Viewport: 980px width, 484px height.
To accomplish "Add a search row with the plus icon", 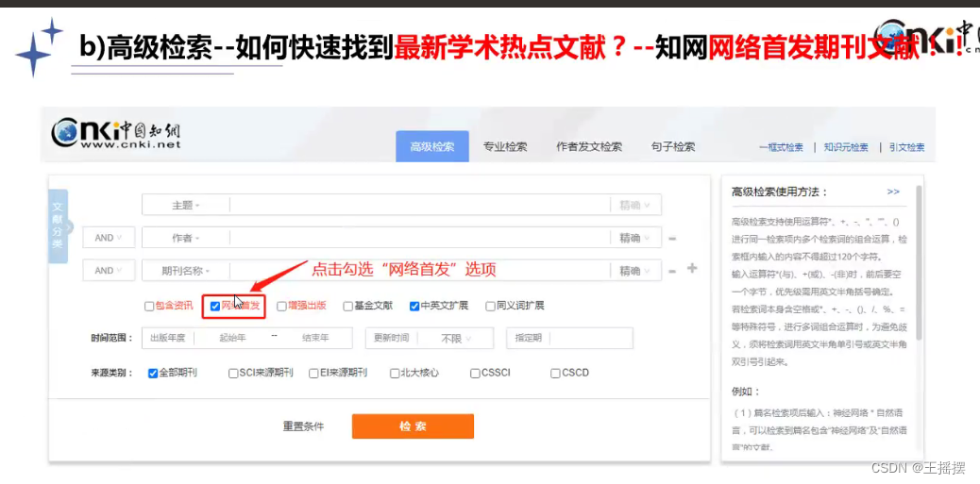I will pyautogui.click(x=691, y=269).
